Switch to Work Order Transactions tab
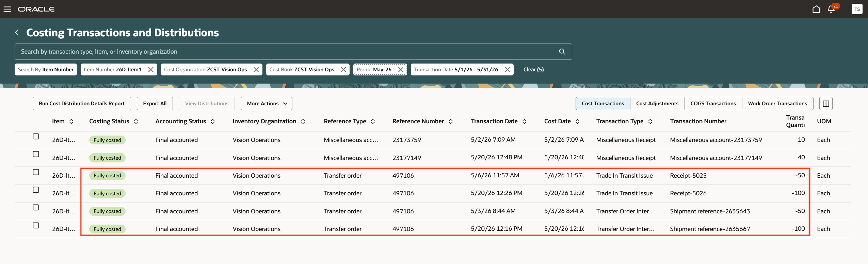This screenshot has width=868, height=264. coord(777,104)
